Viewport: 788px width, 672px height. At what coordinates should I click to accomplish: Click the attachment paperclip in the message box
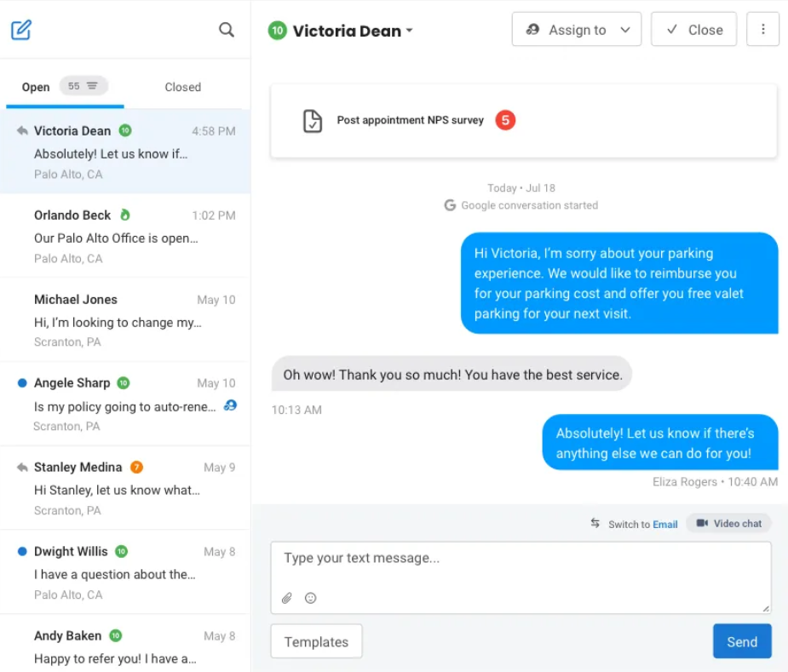[x=286, y=598]
